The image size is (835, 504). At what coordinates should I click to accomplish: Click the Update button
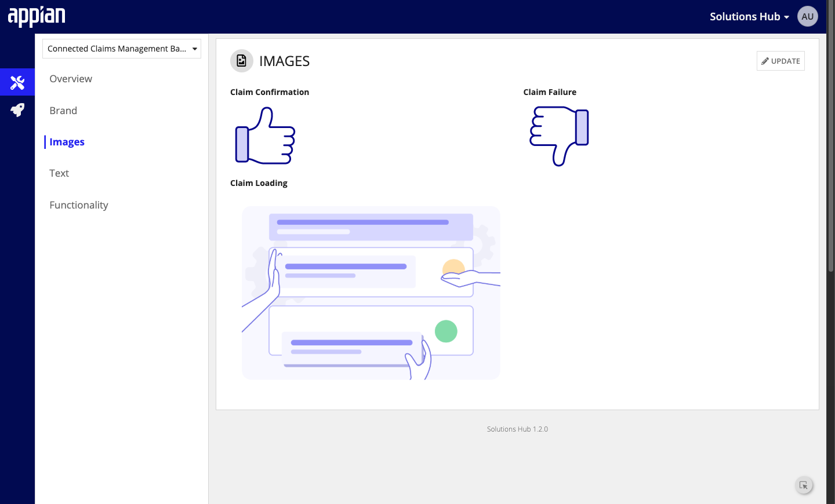(780, 61)
